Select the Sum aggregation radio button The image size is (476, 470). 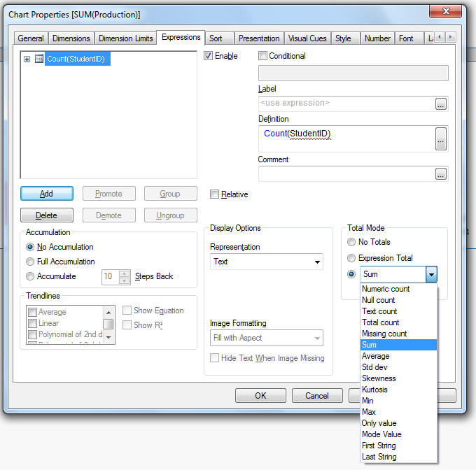click(x=351, y=274)
